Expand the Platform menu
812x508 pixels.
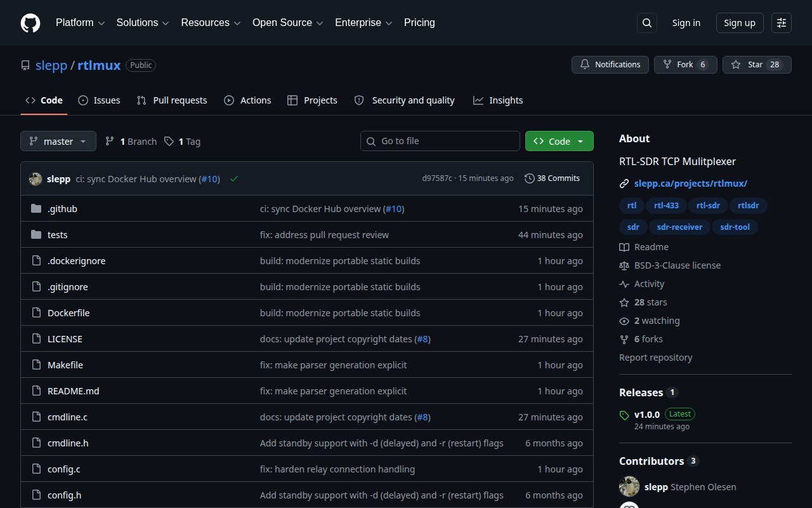[x=80, y=23]
